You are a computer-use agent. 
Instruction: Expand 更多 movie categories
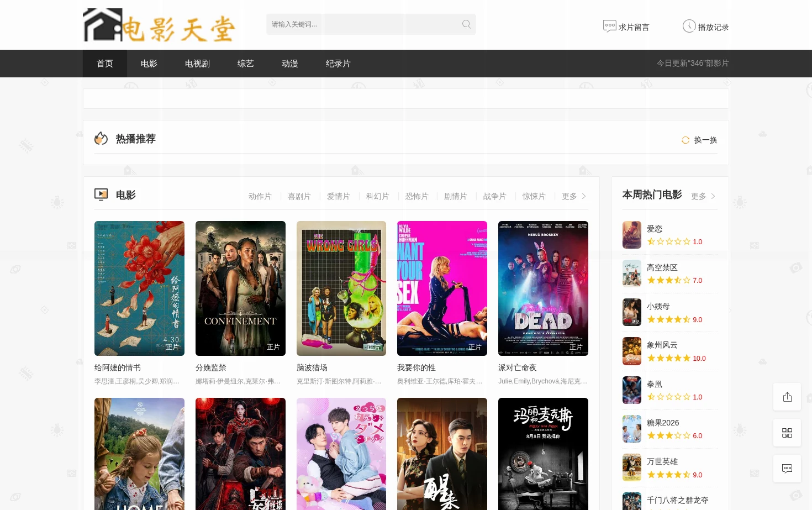(574, 196)
